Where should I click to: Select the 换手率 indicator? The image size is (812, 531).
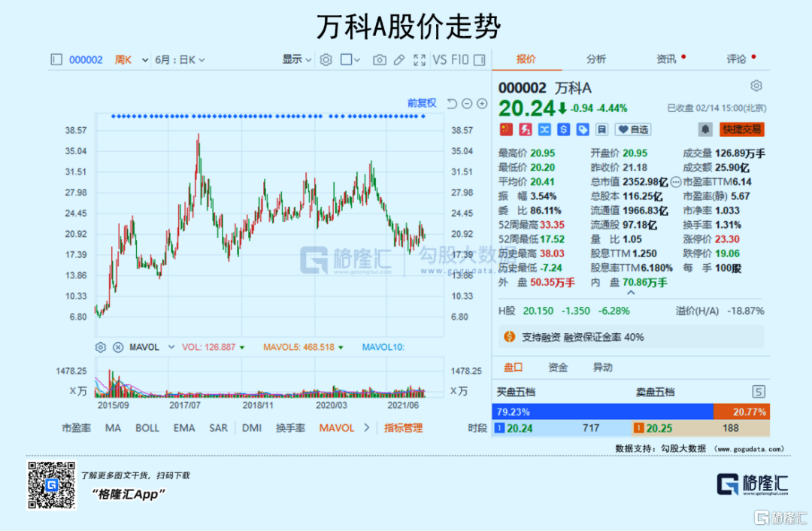290,429
